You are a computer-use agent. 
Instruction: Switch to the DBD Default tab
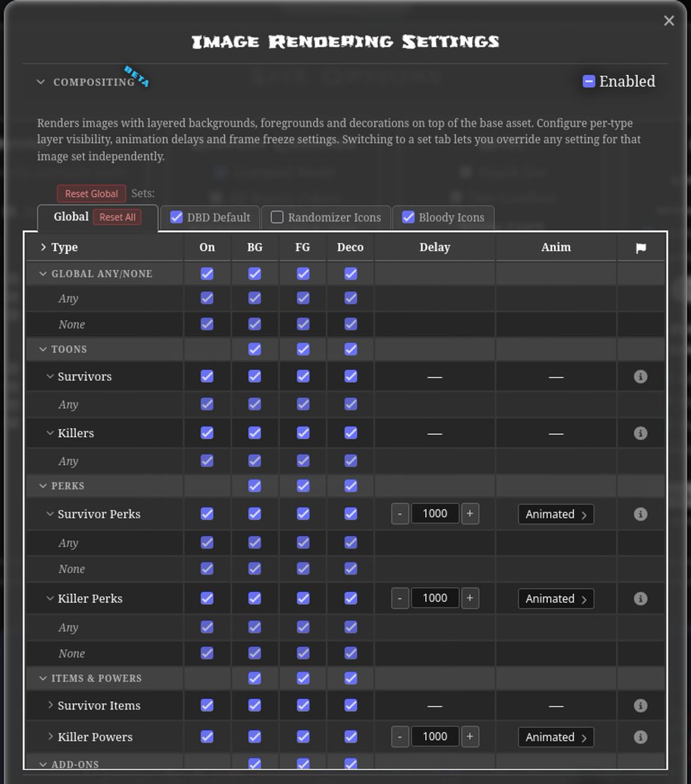pyautogui.click(x=218, y=218)
